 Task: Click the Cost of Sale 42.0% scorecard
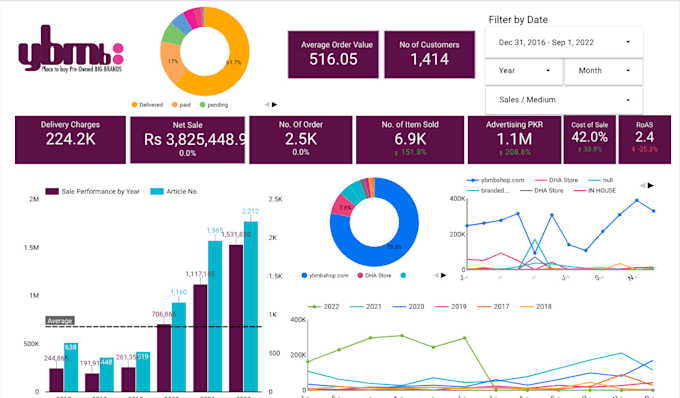click(x=589, y=140)
